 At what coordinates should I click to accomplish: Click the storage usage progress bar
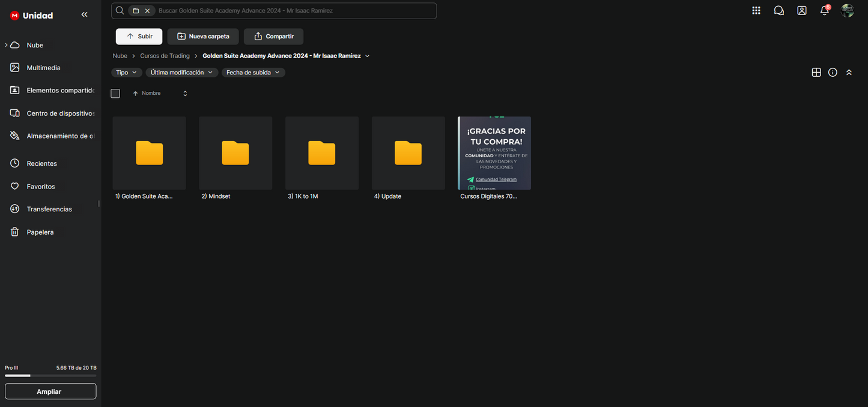(x=50, y=376)
